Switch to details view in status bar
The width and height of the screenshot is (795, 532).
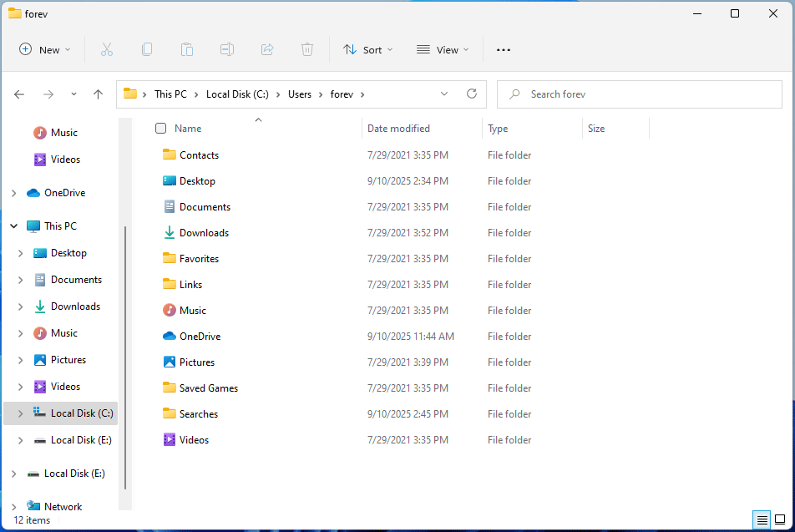762,520
